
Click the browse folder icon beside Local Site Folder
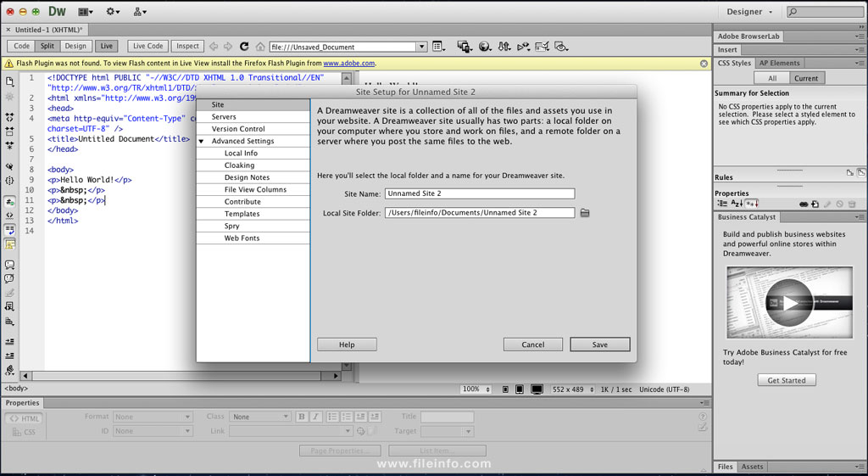coord(585,213)
